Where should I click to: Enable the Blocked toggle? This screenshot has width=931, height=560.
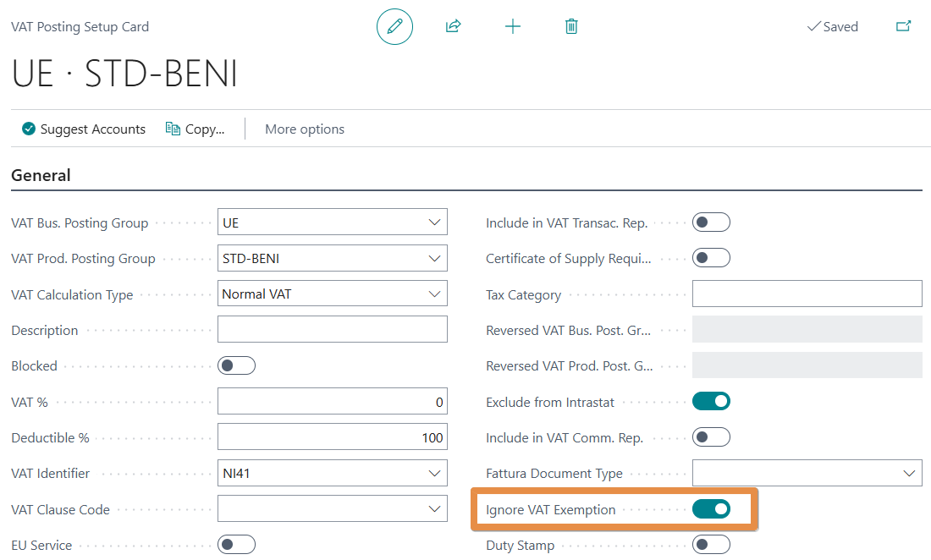(236, 366)
